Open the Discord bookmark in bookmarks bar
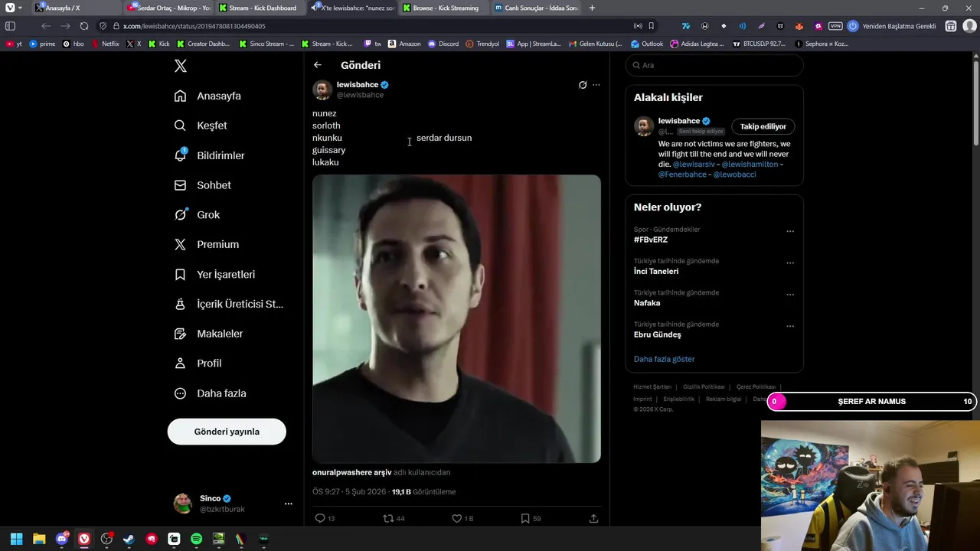The width and height of the screenshot is (980, 551). point(444,44)
